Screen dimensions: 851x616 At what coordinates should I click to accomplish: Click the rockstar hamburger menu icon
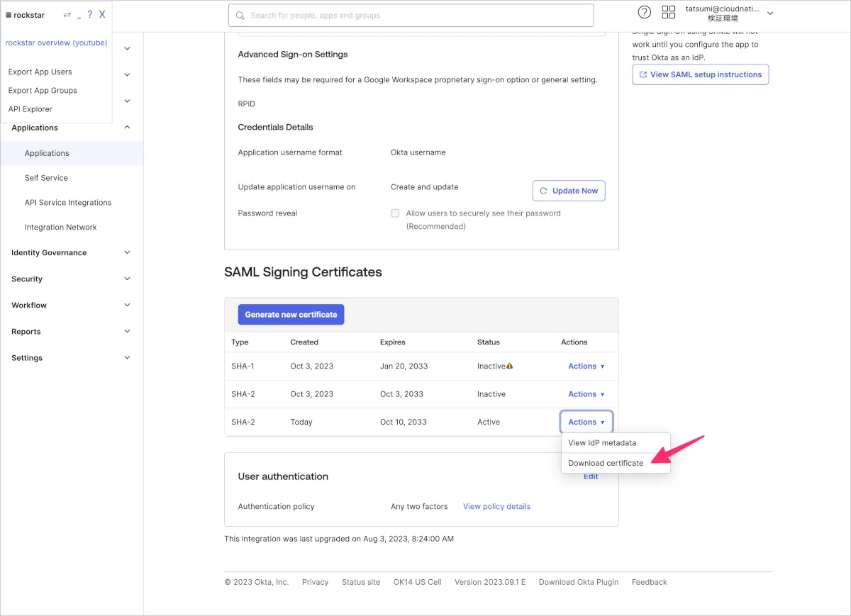9,15
